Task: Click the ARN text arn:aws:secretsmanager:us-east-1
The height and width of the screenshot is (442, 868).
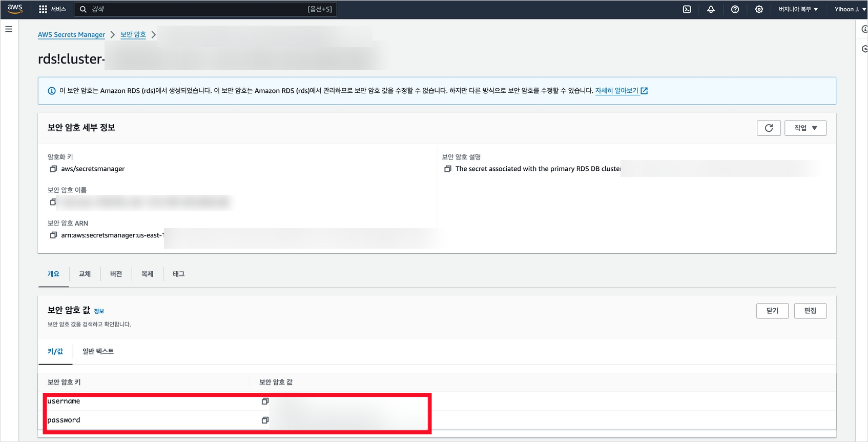Action: 113,235
